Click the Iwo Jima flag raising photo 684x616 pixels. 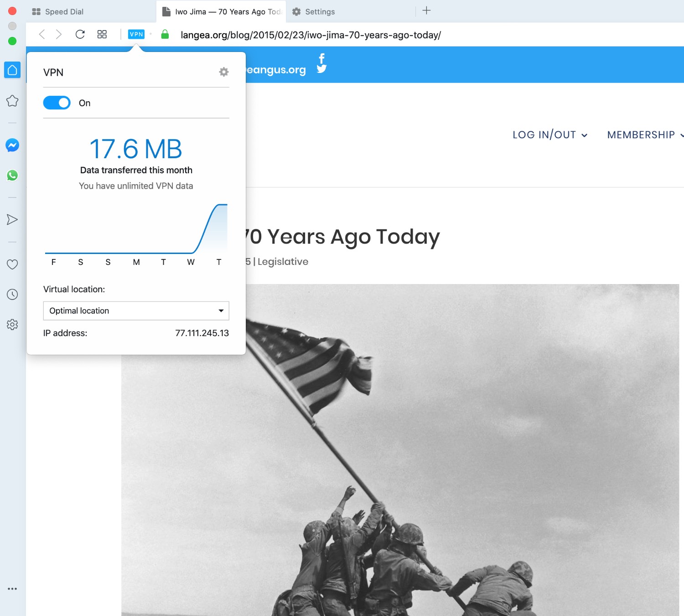point(400,450)
